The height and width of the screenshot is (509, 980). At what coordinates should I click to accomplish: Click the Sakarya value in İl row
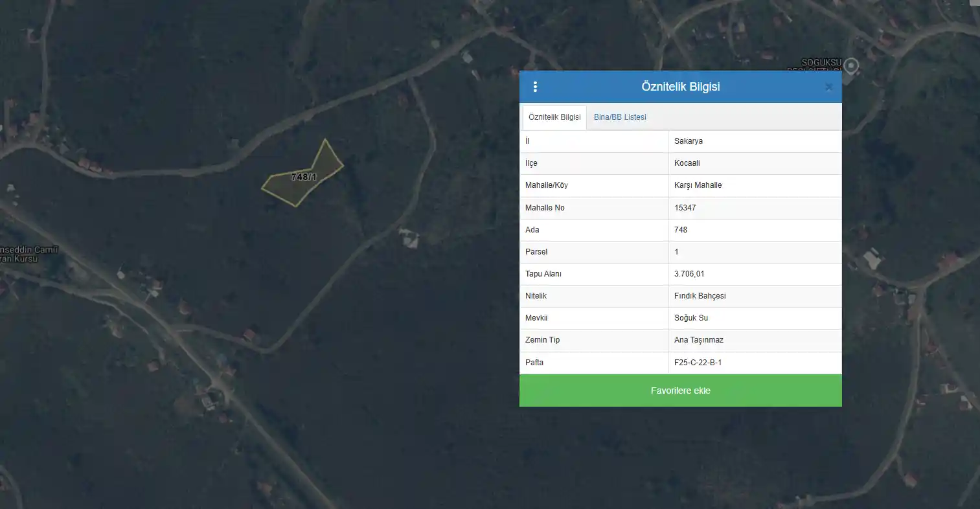coord(689,141)
